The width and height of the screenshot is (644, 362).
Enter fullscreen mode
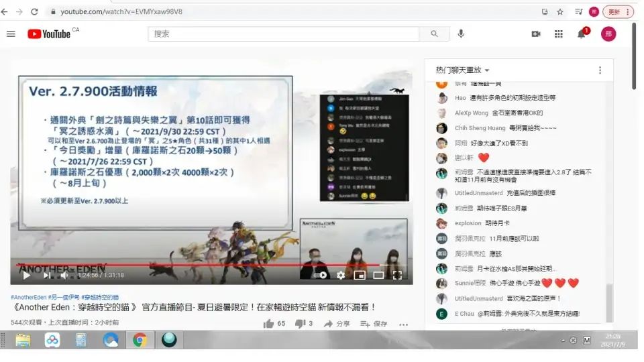tap(397, 276)
